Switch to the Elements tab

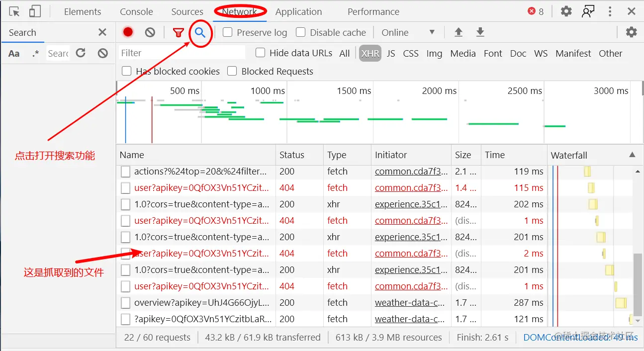click(83, 11)
